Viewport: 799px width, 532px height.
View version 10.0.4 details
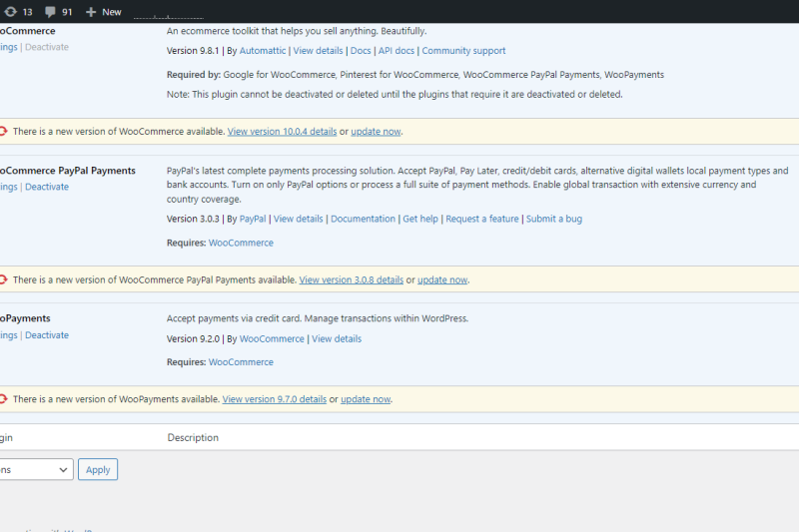(282, 132)
